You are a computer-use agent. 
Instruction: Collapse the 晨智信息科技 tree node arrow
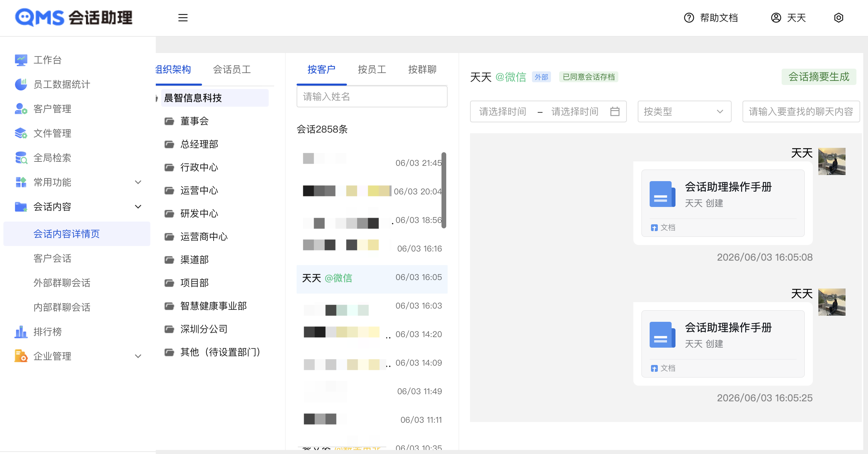[x=157, y=98]
